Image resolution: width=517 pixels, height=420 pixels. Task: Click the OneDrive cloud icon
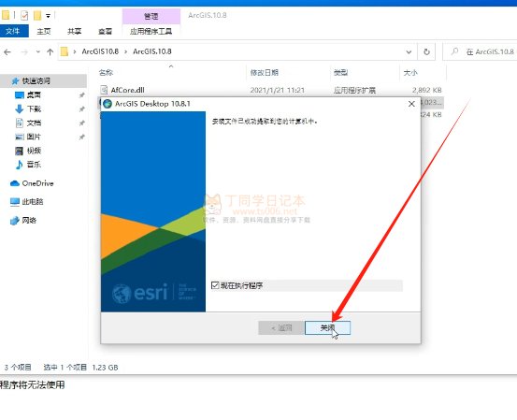tap(15, 183)
